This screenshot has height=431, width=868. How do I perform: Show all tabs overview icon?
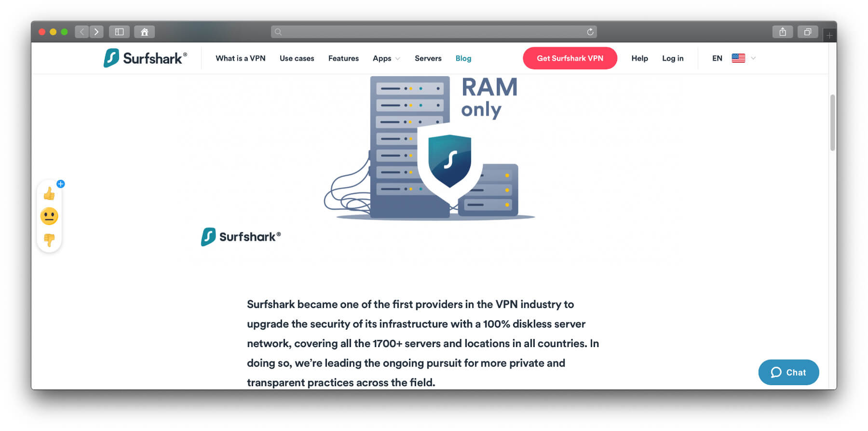point(808,32)
